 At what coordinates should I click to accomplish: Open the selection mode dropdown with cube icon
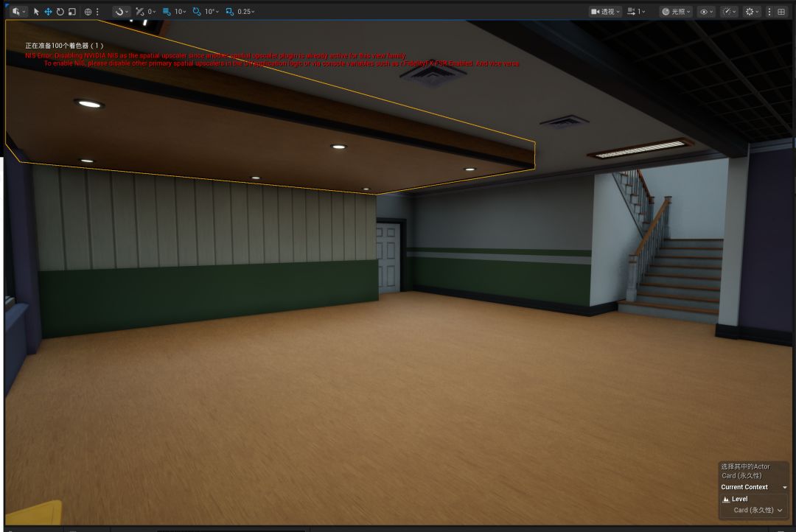pyautogui.click(x=18, y=11)
